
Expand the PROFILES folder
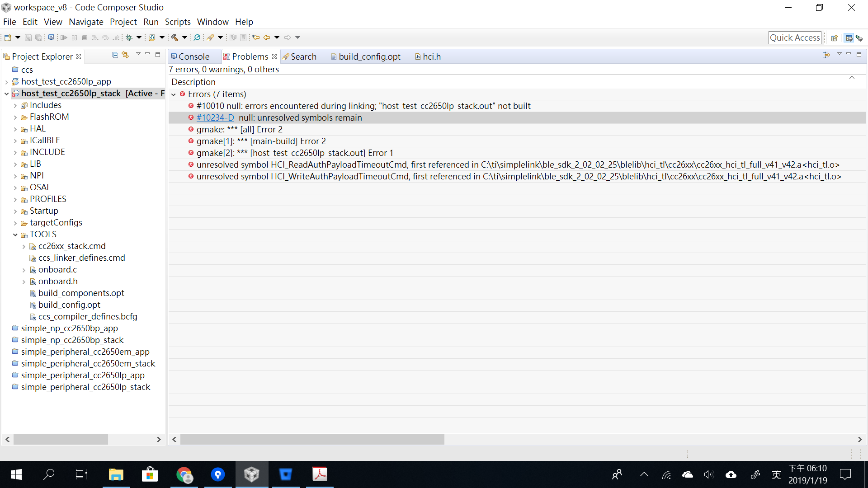point(15,200)
